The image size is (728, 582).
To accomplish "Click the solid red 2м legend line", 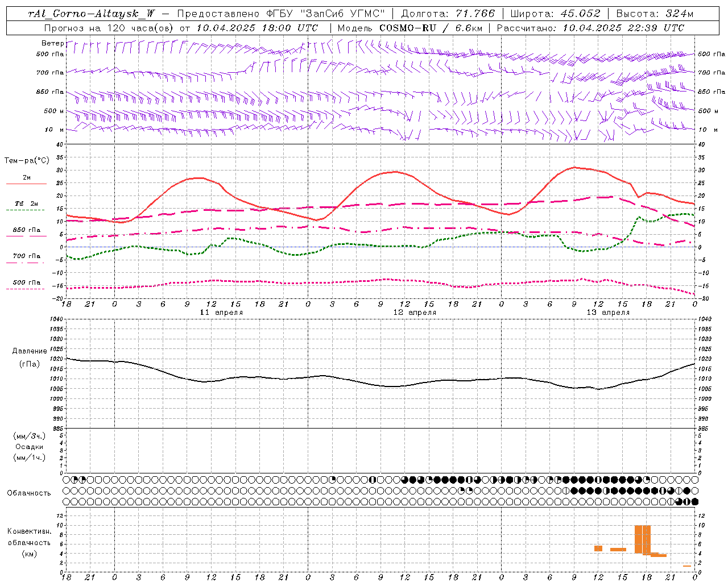I will click(x=26, y=184).
